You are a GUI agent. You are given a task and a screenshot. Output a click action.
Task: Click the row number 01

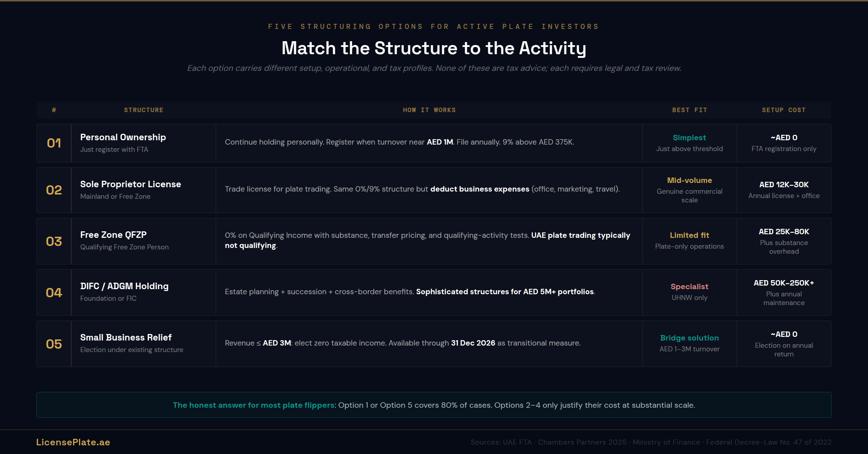tap(54, 143)
